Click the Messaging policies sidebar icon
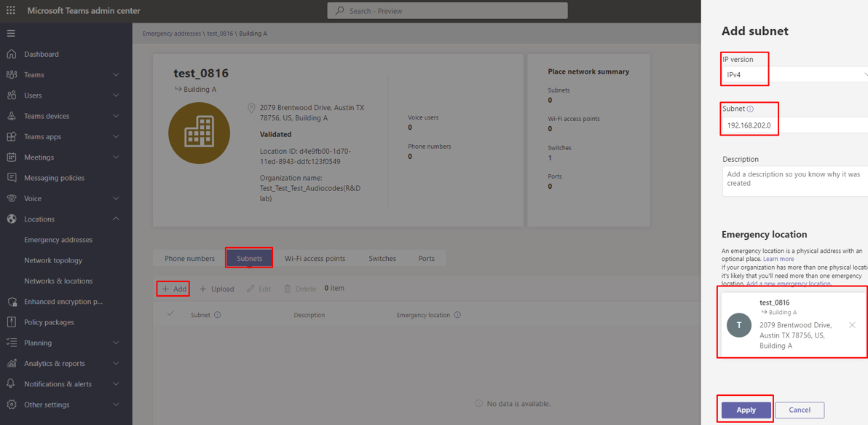This screenshot has width=868, height=425. [x=12, y=178]
